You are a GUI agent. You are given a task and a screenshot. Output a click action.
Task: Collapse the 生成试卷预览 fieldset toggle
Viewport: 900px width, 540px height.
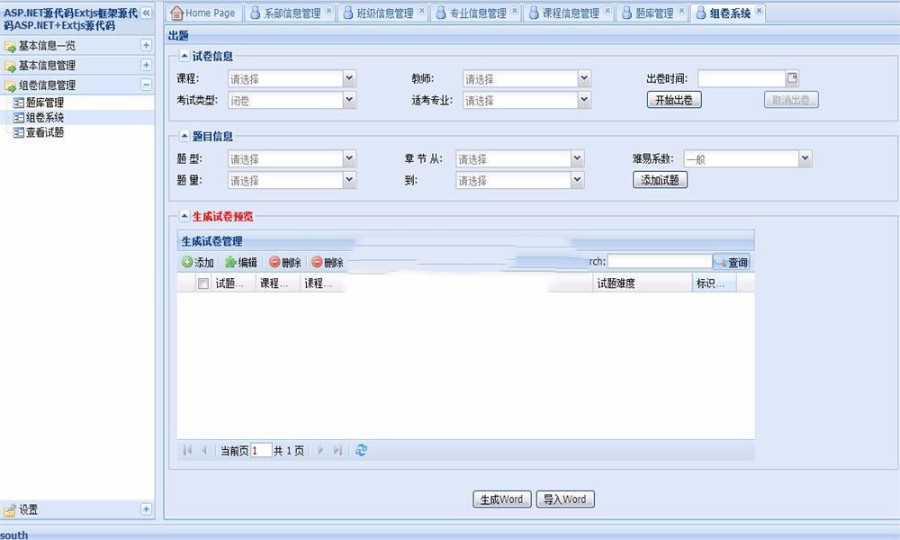click(x=184, y=216)
